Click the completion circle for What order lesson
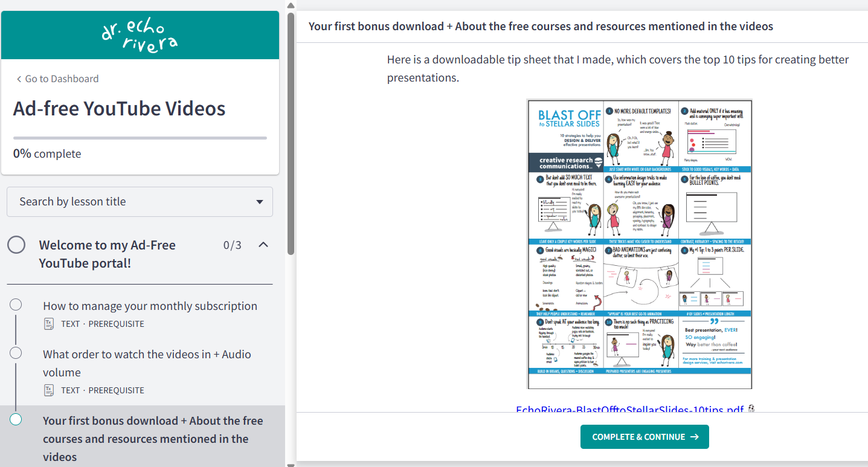This screenshot has height=467, width=868. coord(16,353)
